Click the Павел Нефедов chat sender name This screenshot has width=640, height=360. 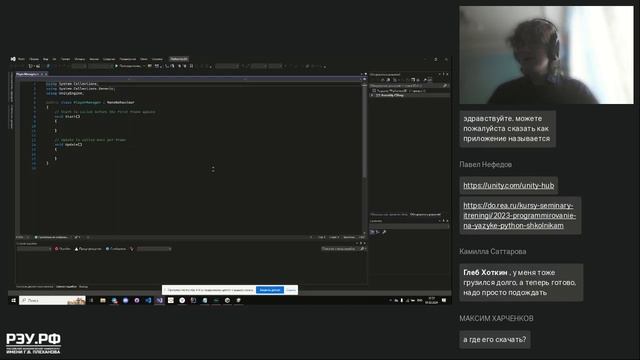[x=485, y=164]
